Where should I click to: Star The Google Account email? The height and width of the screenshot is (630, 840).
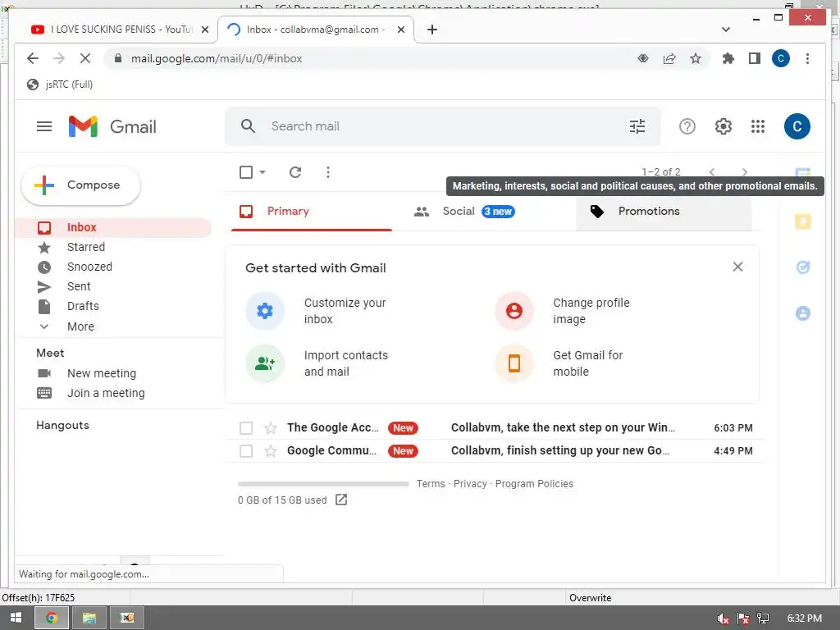coord(271,428)
